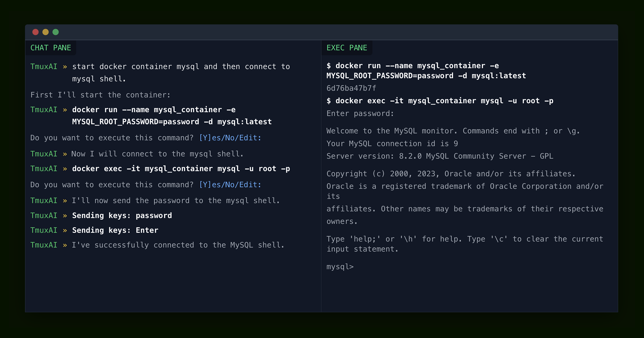The image size is (644, 338).
Task: Click the second [Y]es/No/Edit prompt
Action: point(230,185)
